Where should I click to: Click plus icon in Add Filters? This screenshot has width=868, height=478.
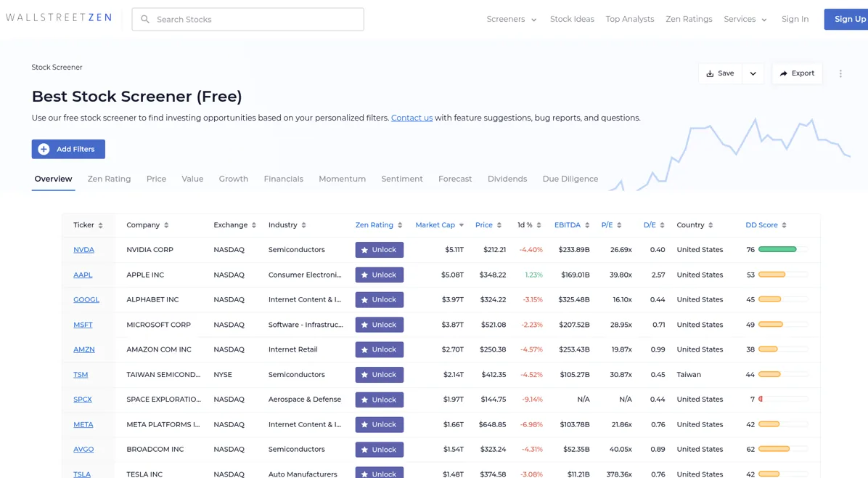pos(44,149)
